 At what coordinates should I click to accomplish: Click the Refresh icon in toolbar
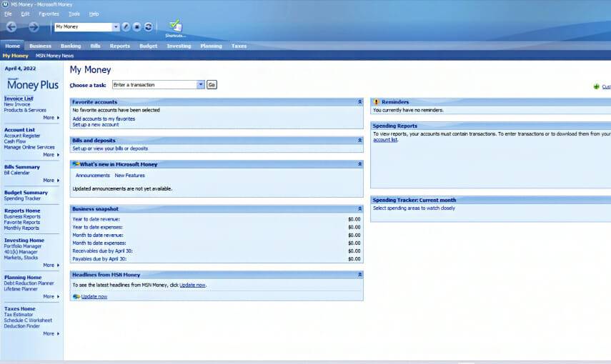click(148, 27)
